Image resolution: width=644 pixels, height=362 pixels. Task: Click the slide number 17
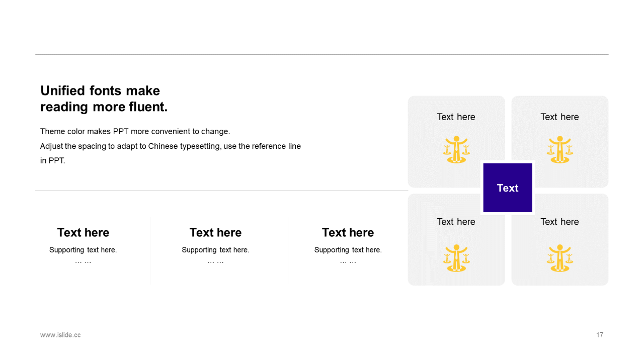pyautogui.click(x=600, y=335)
